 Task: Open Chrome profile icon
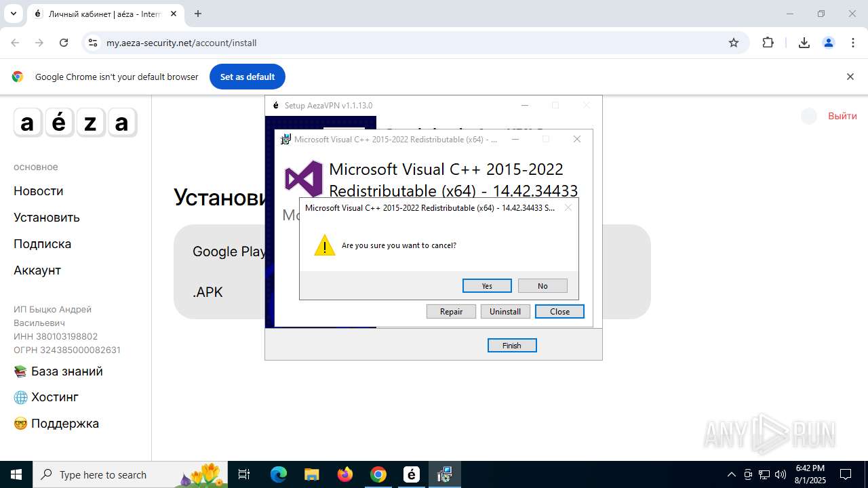pyautogui.click(x=829, y=43)
